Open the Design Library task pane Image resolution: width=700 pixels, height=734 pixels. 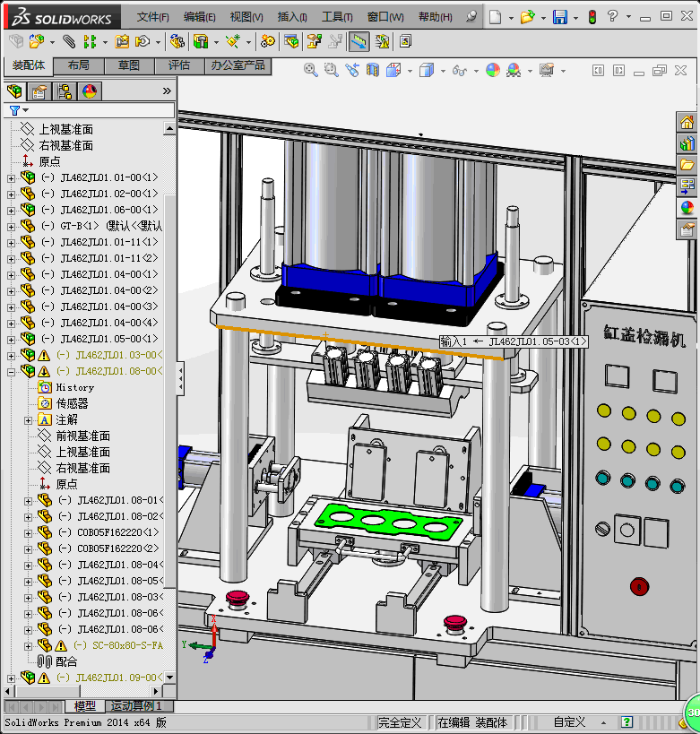(687, 143)
